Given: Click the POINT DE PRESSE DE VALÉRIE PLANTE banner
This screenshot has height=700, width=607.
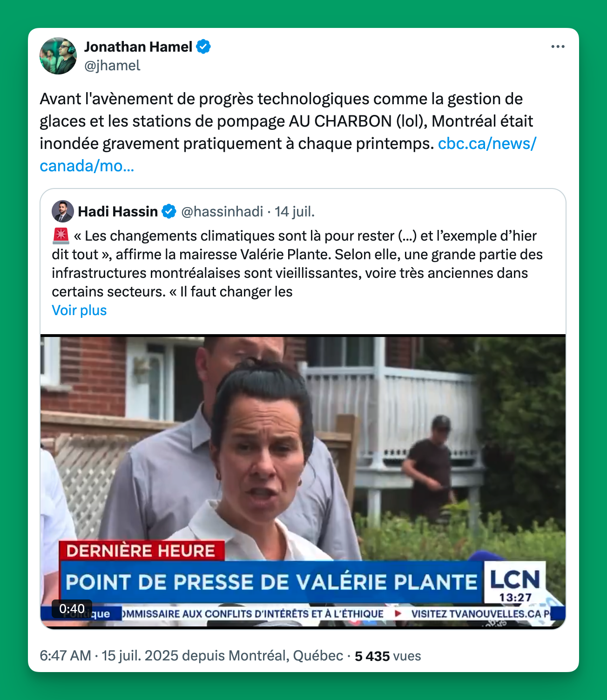Looking at the screenshot, I should pos(271,582).
